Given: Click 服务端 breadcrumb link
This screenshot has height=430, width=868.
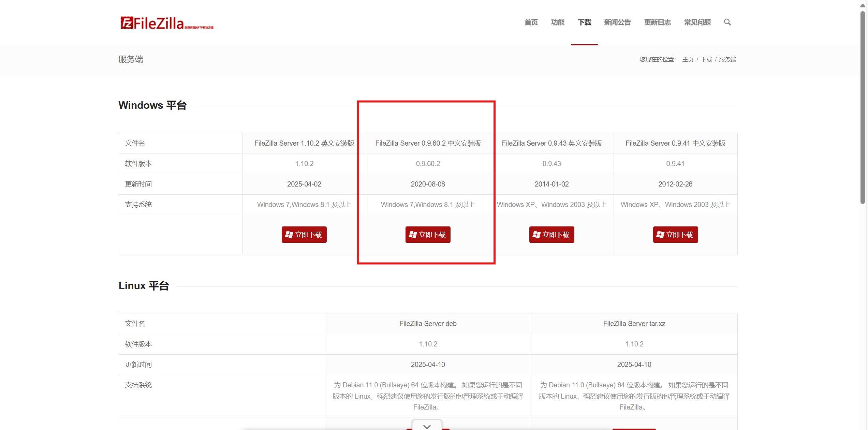Looking at the screenshot, I should pos(727,59).
